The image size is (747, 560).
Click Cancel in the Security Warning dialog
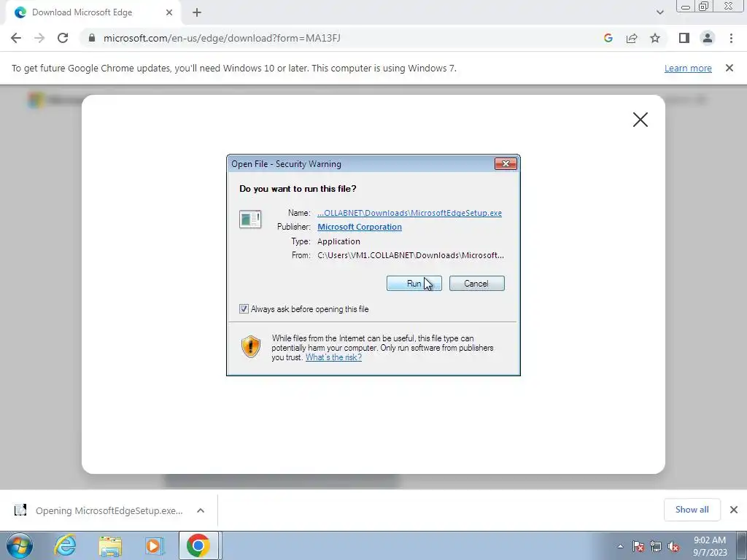476,284
